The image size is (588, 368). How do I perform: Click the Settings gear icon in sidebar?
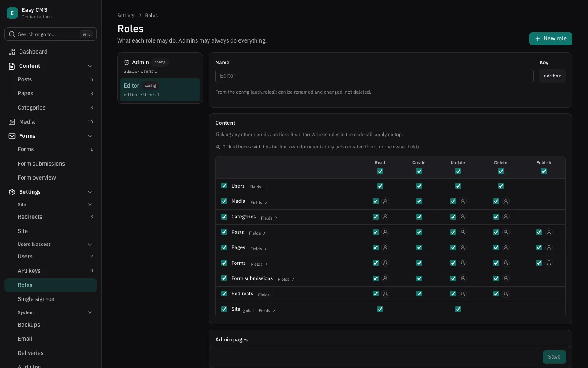coord(12,192)
